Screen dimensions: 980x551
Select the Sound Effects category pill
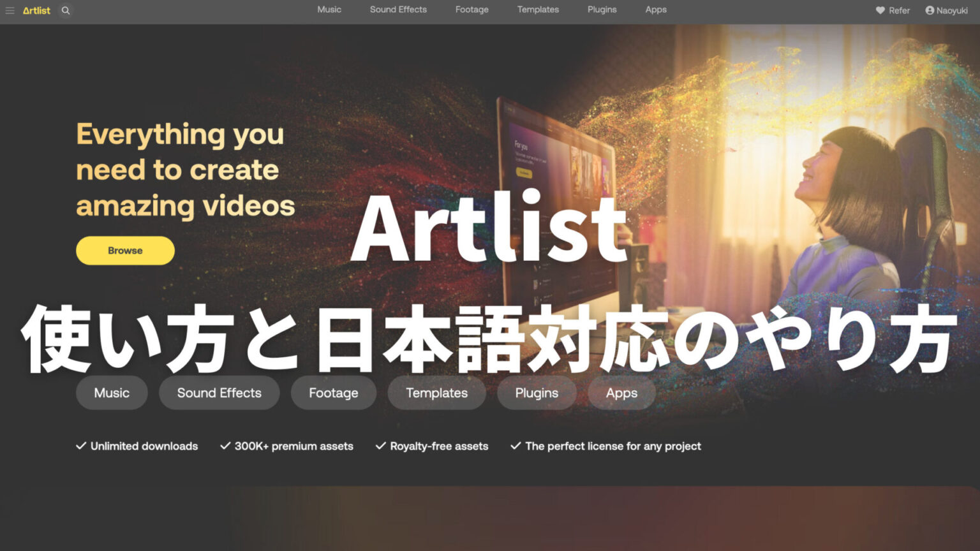[219, 393]
